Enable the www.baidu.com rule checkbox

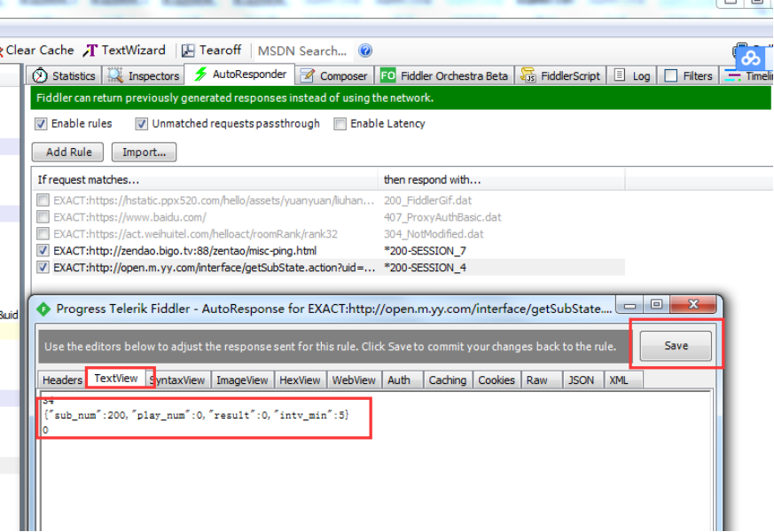click(43, 216)
